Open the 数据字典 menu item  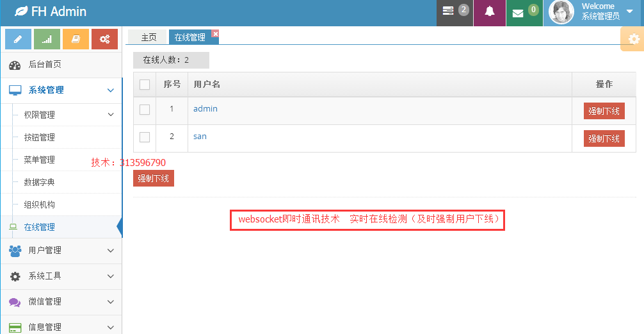pos(61,182)
